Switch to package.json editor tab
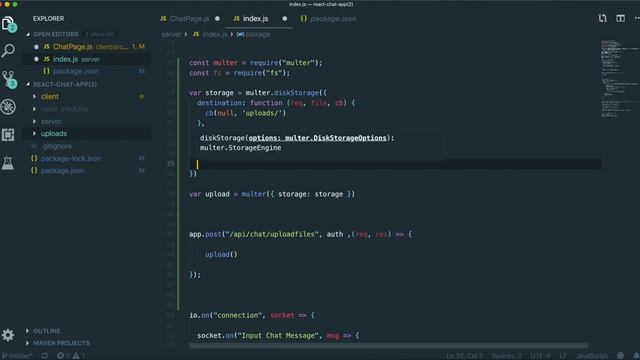 328,19
